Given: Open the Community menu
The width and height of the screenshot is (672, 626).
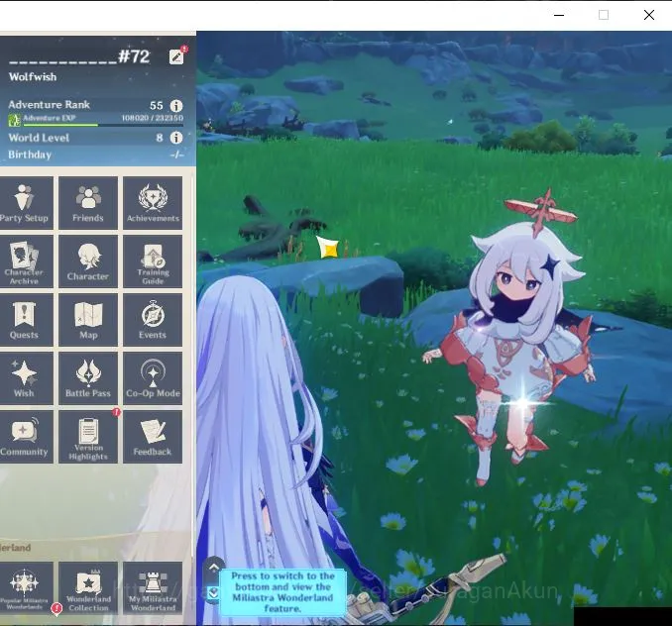Looking at the screenshot, I should coord(26,437).
